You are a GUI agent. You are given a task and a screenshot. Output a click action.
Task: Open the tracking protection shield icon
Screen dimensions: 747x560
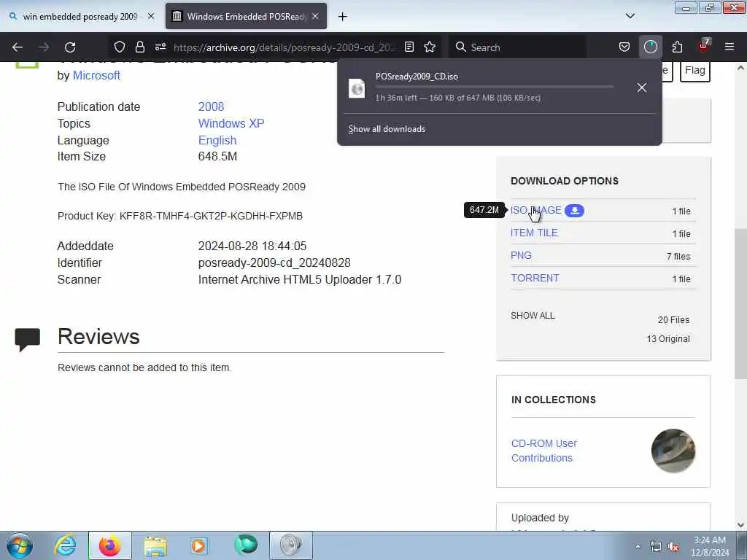pos(120,47)
